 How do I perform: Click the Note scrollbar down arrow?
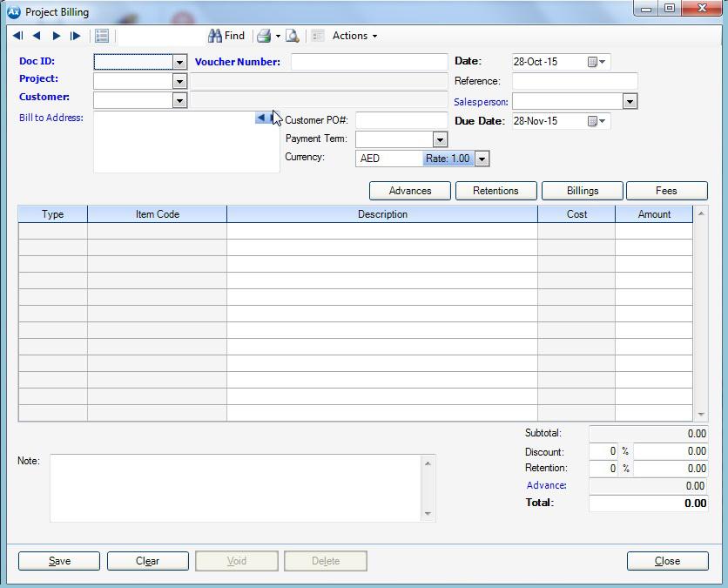click(x=428, y=514)
